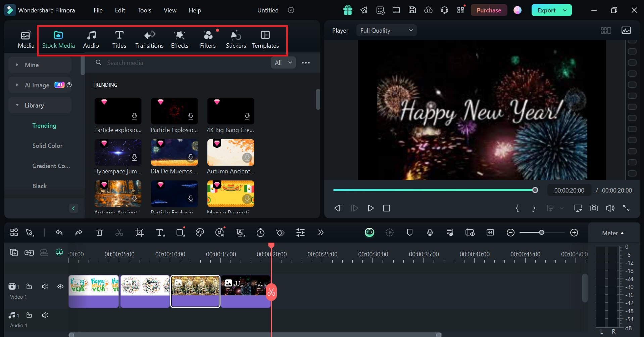
Task: Open the Export dropdown arrow
Action: pyautogui.click(x=565, y=10)
